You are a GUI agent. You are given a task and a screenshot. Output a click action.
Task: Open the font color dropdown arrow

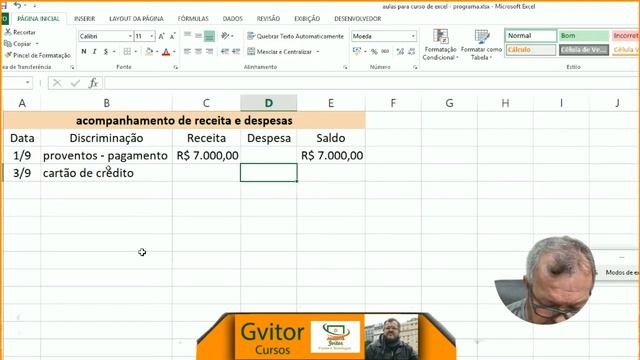(x=174, y=52)
